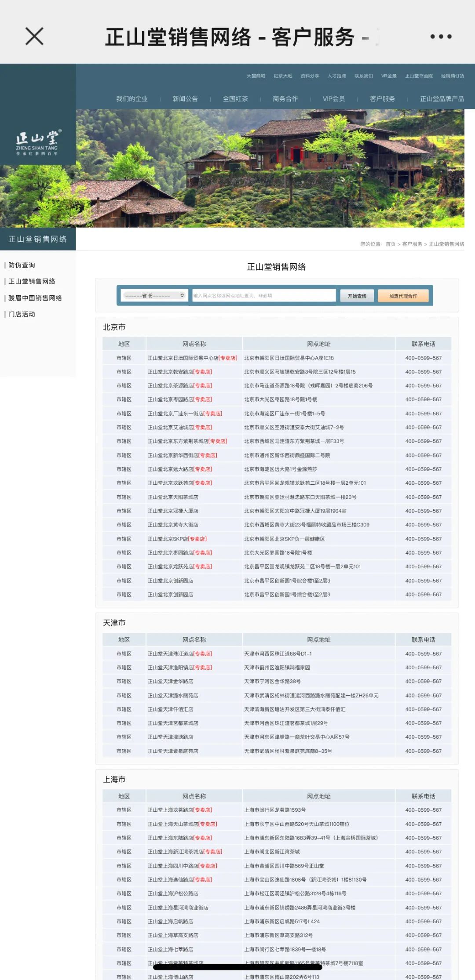Image resolution: width=475 pixels, height=980 pixels.
Task: Click 首页 in the breadcrumb
Action: click(391, 244)
